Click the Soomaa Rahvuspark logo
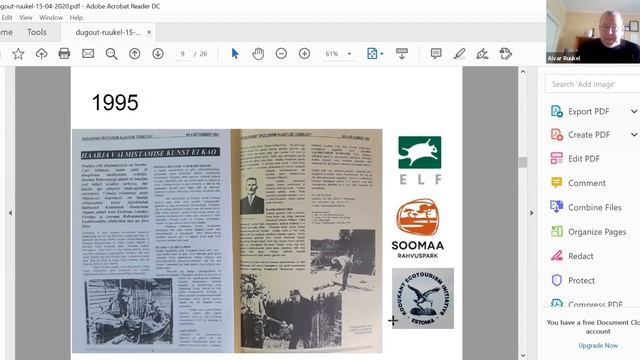This screenshot has width=640, height=360. coord(418,228)
